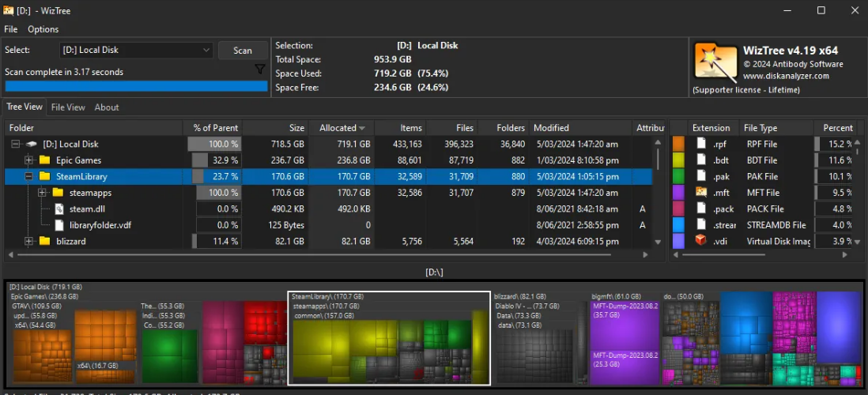The image size is (868, 395).
Task: Click the steamapps folder icon
Action: click(58, 193)
